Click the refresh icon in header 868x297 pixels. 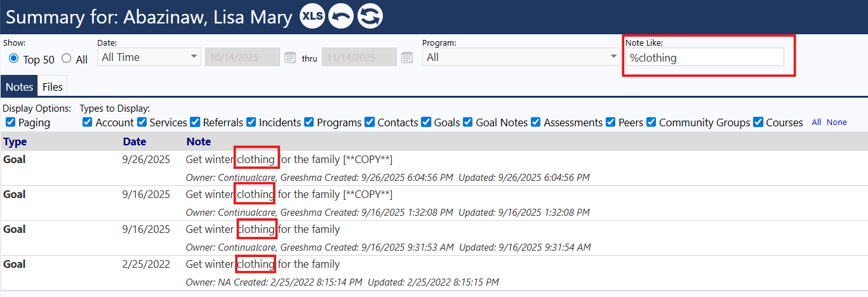pos(370,16)
